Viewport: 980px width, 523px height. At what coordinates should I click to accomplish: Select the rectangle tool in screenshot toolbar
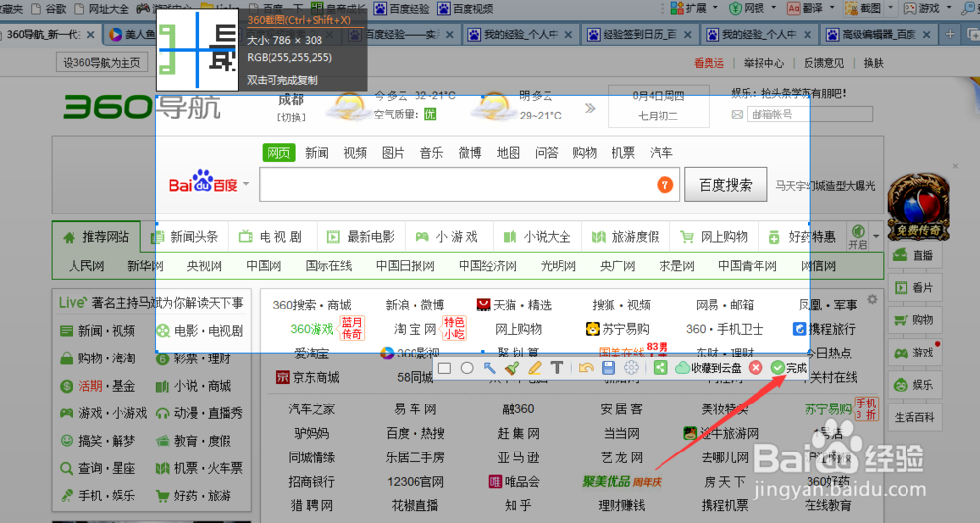point(444,368)
